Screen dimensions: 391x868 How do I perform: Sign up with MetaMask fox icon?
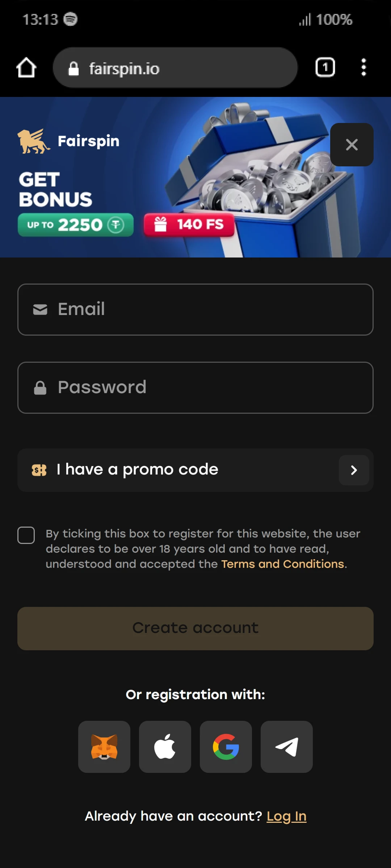click(104, 747)
